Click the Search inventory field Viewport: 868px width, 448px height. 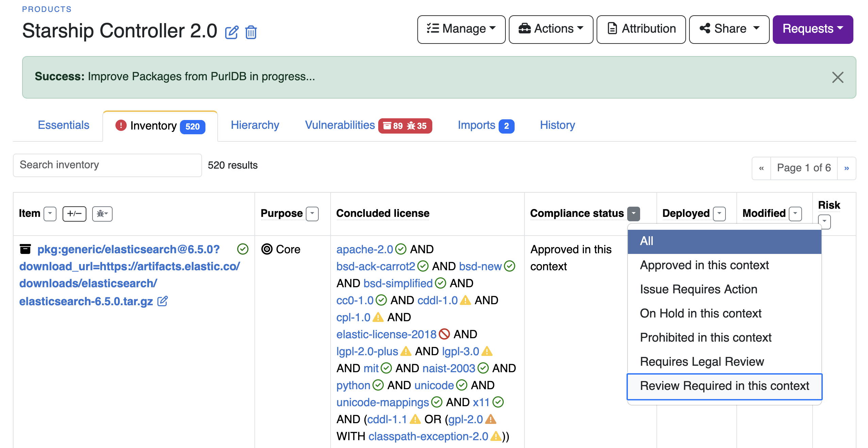(107, 165)
